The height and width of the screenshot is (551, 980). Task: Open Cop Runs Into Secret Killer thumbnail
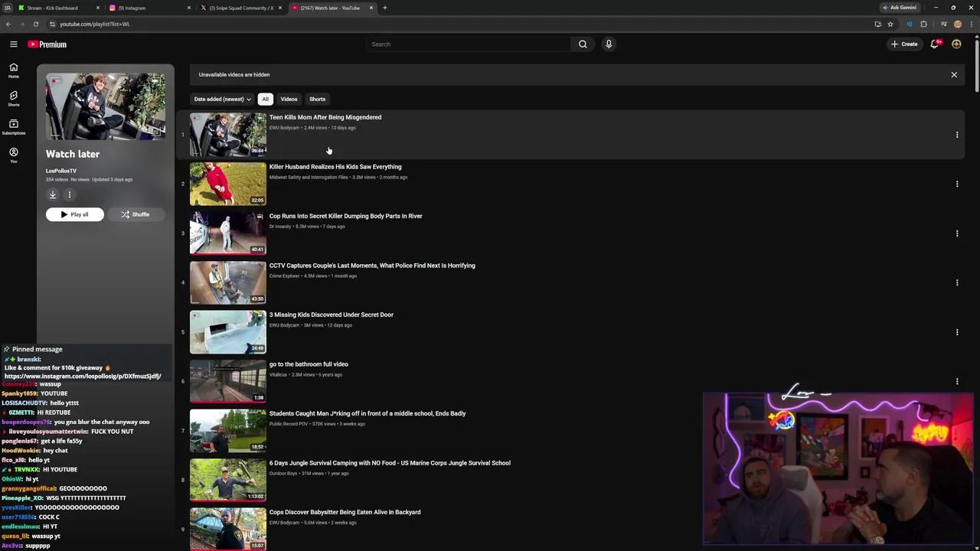228,233
